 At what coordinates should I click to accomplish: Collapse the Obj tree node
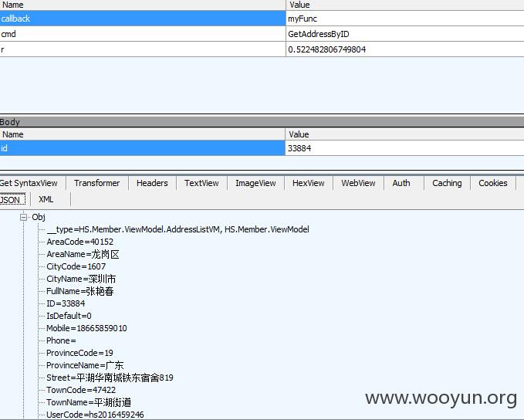pyautogui.click(x=23, y=218)
